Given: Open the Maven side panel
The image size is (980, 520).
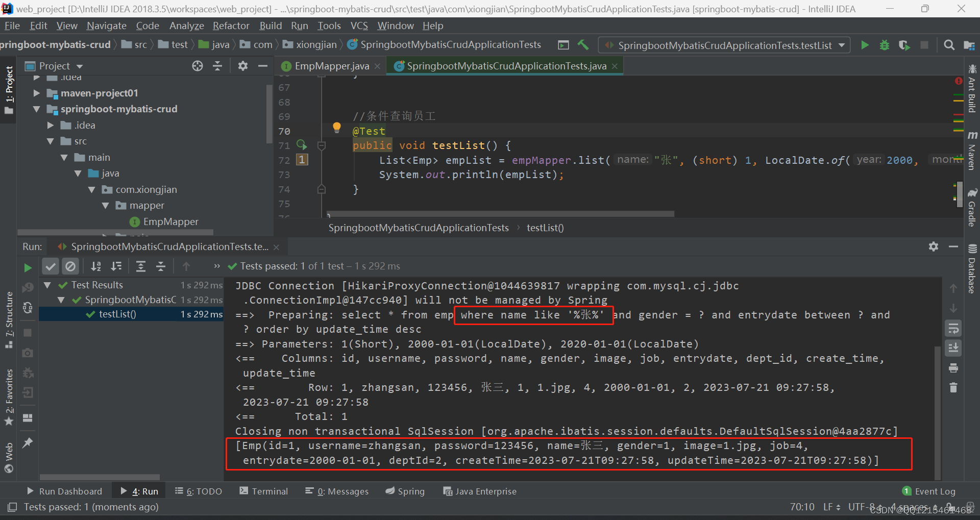Looking at the screenshot, I should [972, 150].
